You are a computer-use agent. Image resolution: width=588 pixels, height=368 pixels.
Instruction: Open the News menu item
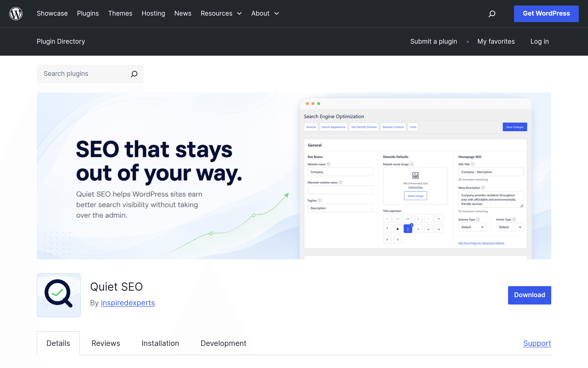(183, 13)
